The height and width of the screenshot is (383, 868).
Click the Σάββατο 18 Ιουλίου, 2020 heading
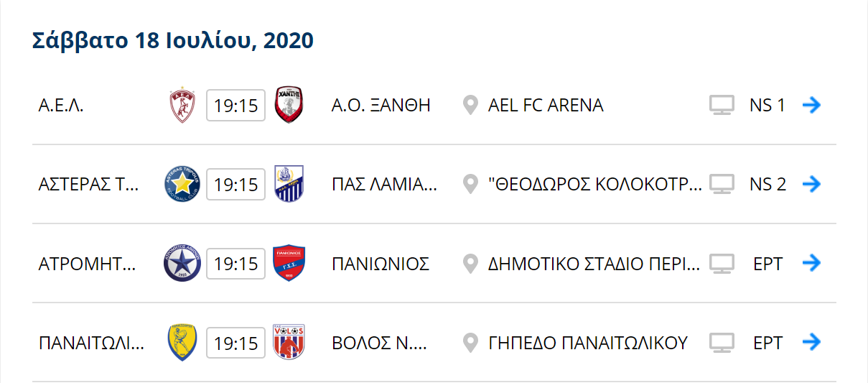click(173, 41)
